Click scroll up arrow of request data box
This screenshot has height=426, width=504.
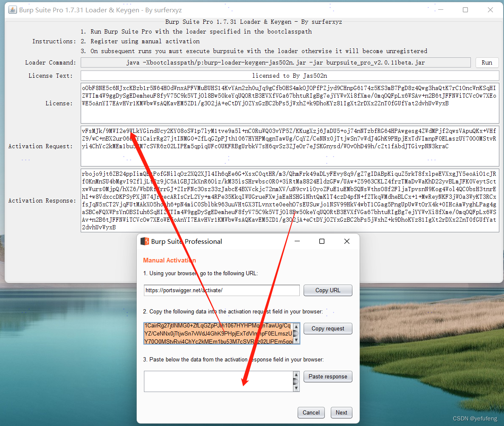click(x=296, y=327)
